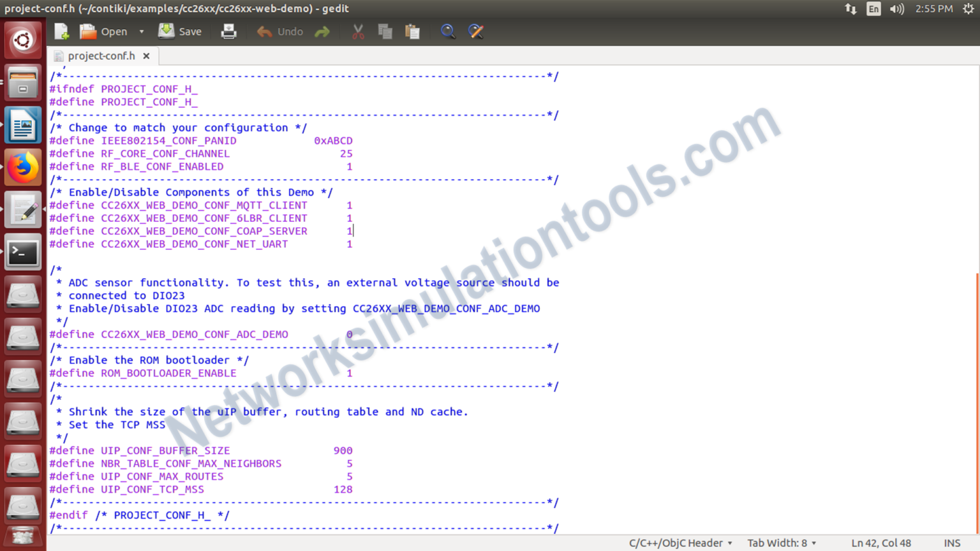This screenshot has height=551, width=980.
Task: Close the project-conf.h tab
Action: [x=146, y=55]
